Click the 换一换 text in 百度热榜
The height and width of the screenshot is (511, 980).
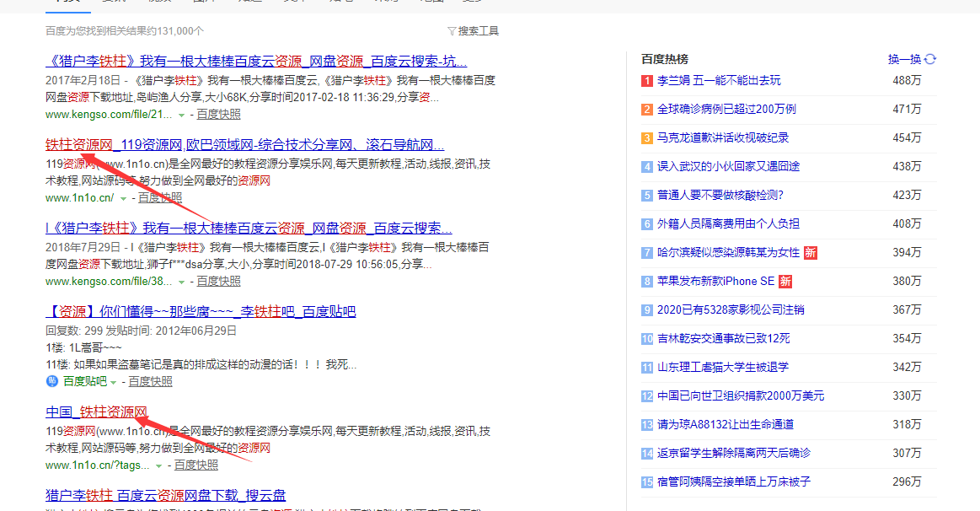[904, 59]
